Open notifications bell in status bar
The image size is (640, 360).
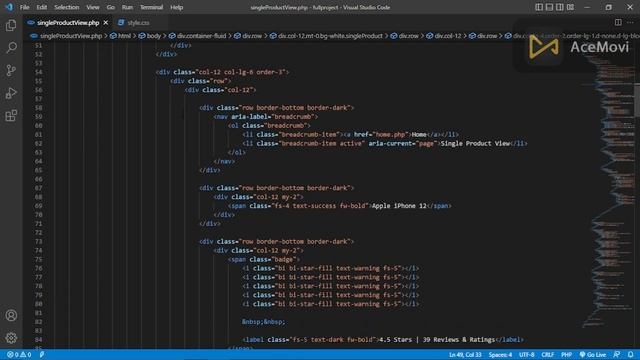coord(631,354)
